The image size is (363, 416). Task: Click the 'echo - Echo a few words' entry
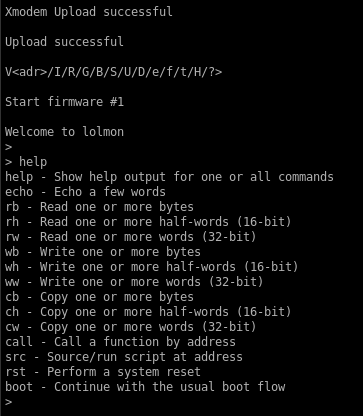pyautogui.click(x=85, y=192)
